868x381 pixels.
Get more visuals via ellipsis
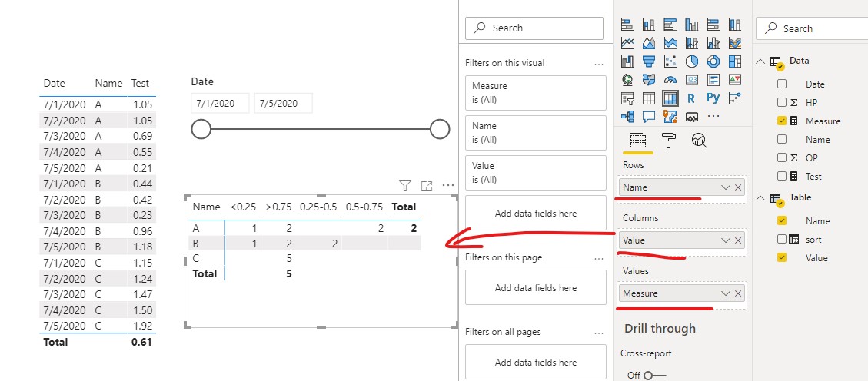(x=713, y=117)
